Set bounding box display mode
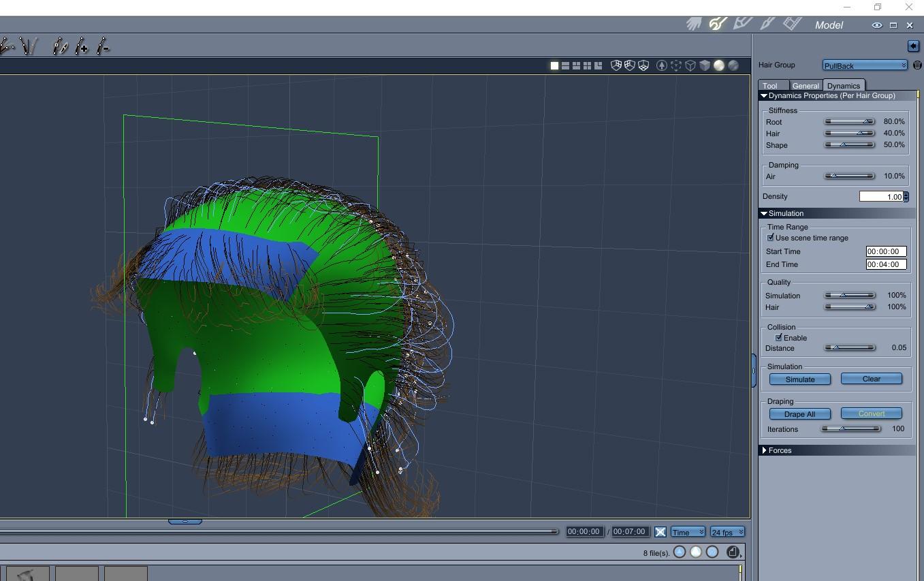Screen dimensions: 924x581 [x=676, y=66]
